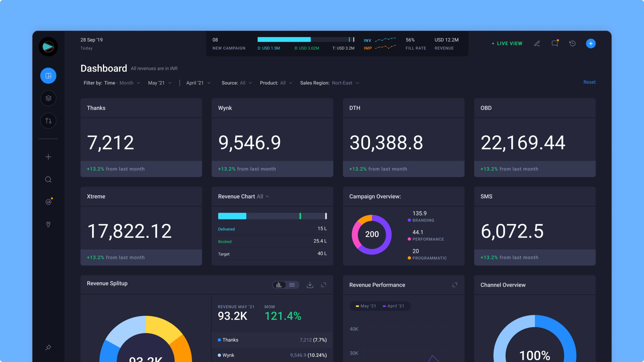This screenshot has height=362, width=644.
Task: Click the 93.2K Revenue May '21 value
Action: (x=233, y=316)
